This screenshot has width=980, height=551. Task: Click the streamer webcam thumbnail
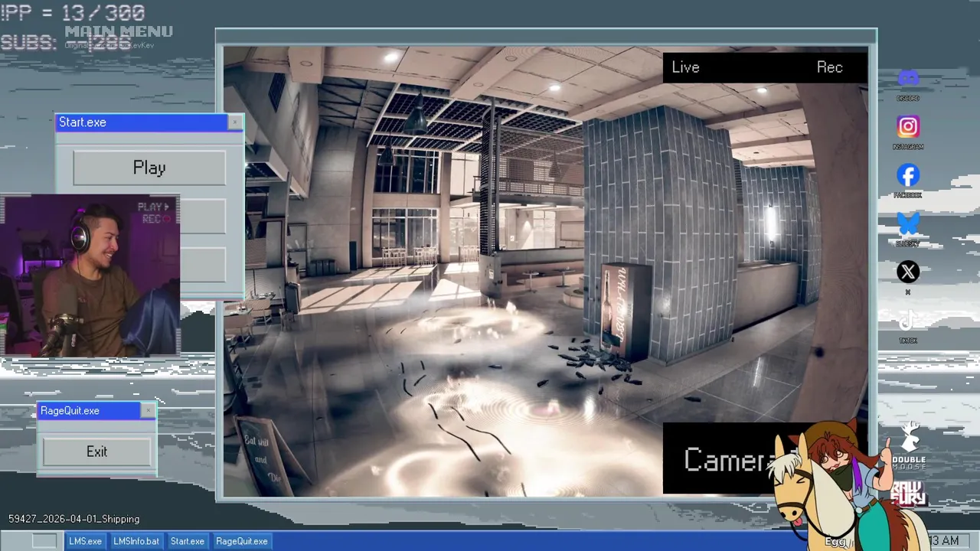click(90, 275)
